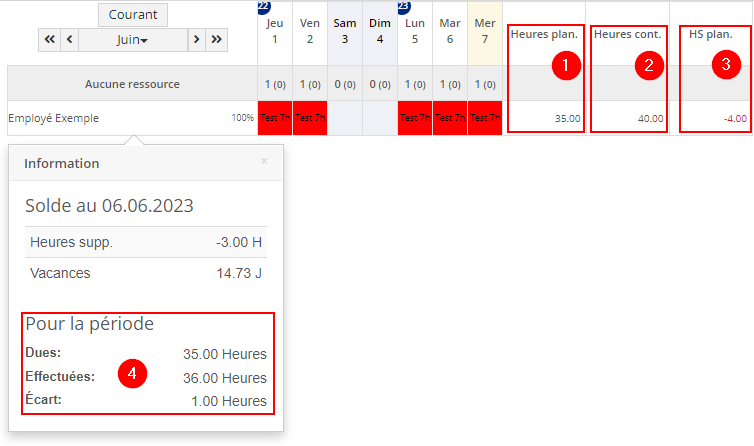Click the double-left arrow to jump back
Screen dimensions: 754x446
49,40
